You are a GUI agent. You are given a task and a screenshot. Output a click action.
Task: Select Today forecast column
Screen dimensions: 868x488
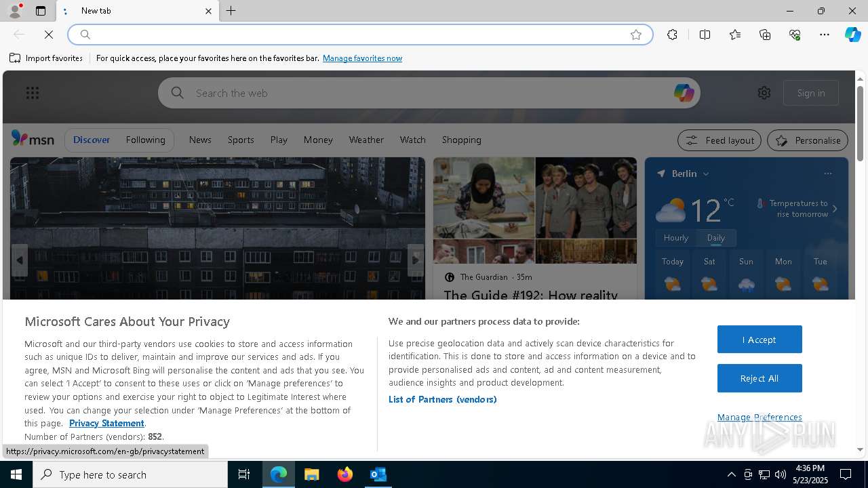[x=673, y=274]
